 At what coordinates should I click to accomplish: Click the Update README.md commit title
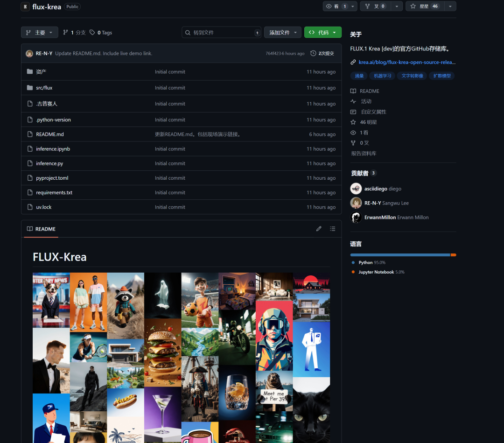pos(104,53)
